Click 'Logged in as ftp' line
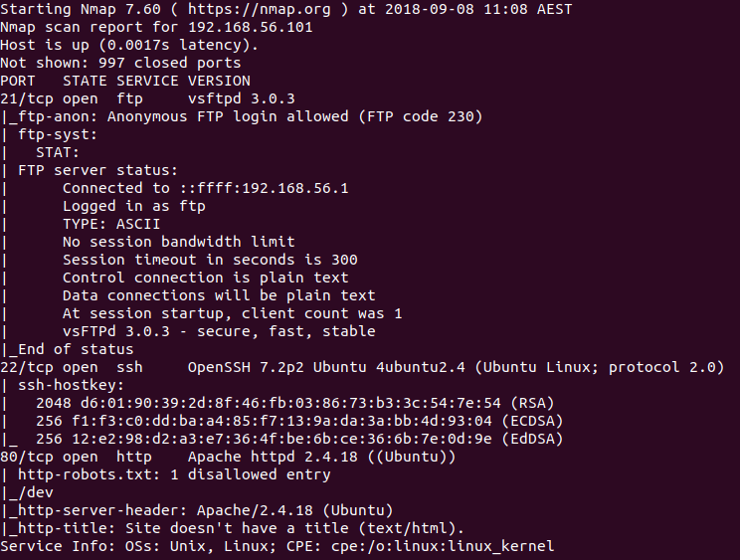The image size is (740, 560). point(134,206)
